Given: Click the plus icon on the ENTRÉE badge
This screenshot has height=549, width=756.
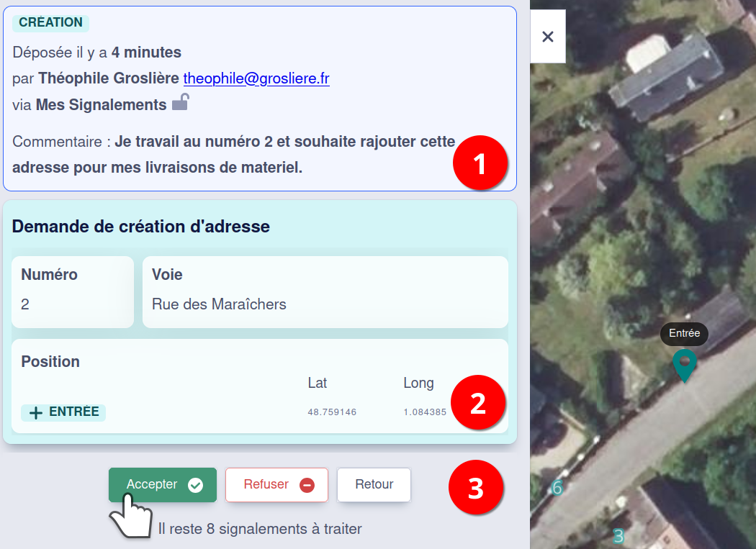Looking at the screenshot, I should tap(35, 413).
